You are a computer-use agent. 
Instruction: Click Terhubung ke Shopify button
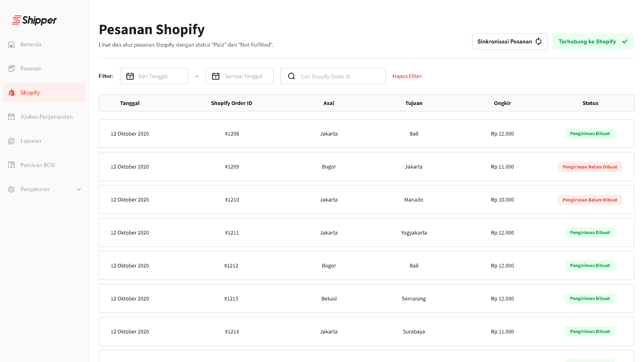tap(593, 41)
